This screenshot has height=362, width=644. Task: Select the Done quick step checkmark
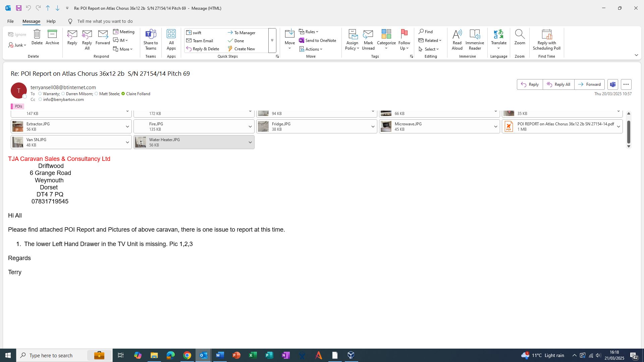[x=230, y=41]
